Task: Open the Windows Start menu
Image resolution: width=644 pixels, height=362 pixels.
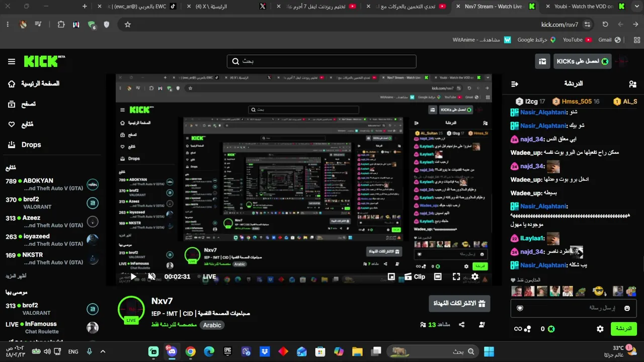Action: [489, 351]
